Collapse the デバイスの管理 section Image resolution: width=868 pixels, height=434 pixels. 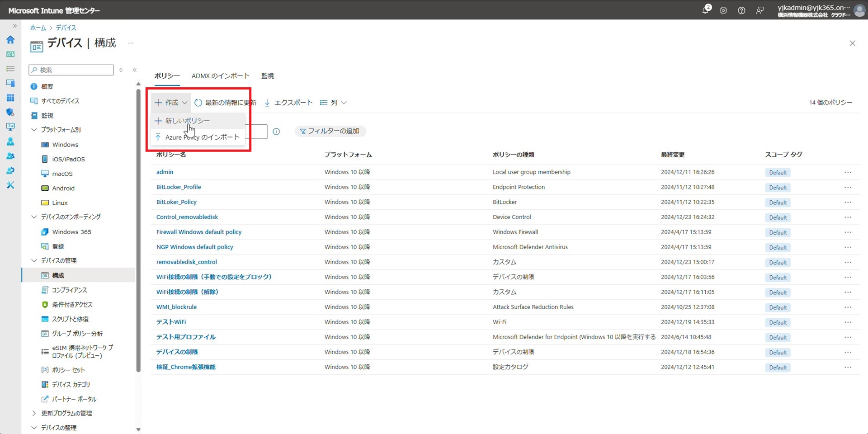pos(34,261)
